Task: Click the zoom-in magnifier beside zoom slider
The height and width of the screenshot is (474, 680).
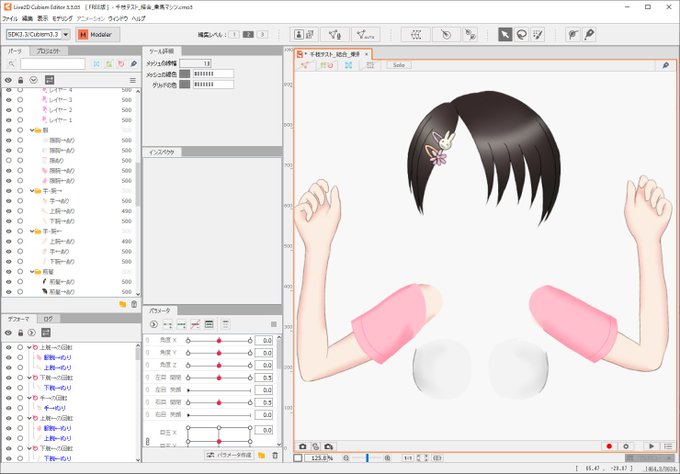Action: pos(387,458)
